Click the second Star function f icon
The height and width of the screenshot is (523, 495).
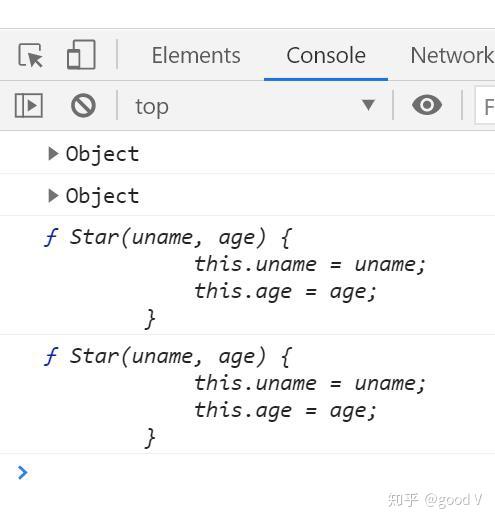pyautogui.click(x=51, y=356)
